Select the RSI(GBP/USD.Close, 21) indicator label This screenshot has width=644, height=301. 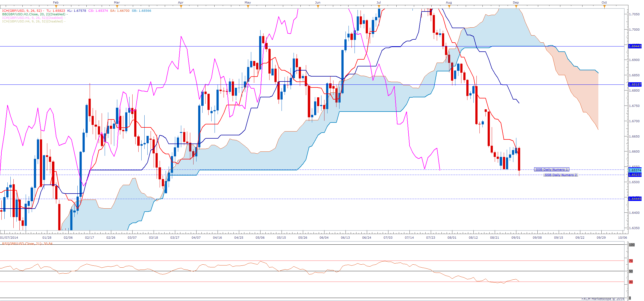(x=27, y=243)
